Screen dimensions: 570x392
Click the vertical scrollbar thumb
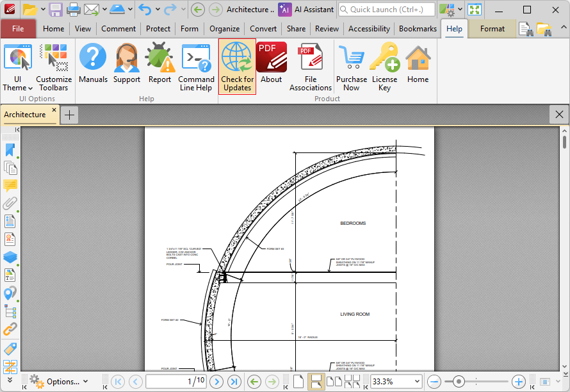[564, 142]
